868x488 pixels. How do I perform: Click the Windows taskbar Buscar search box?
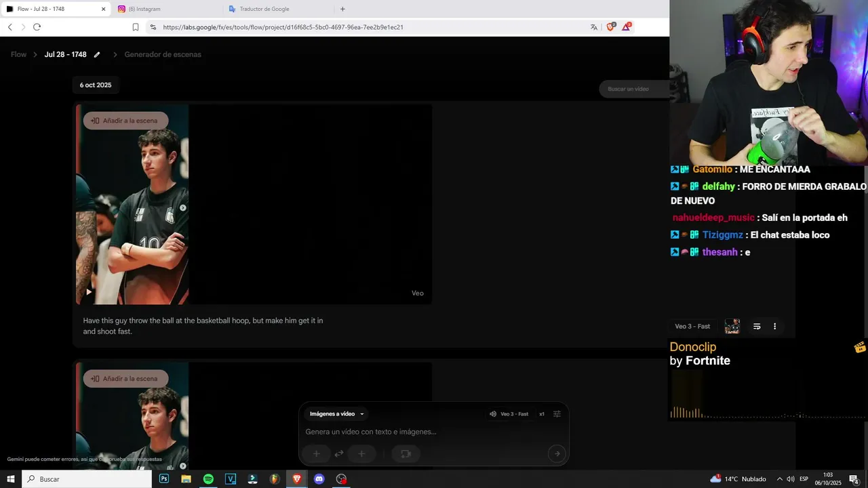(87, 479)
